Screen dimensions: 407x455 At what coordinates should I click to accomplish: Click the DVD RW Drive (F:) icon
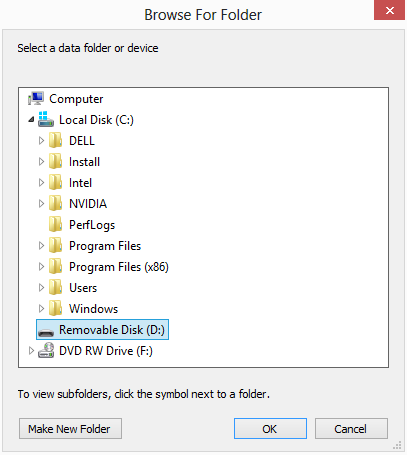click(46, 351)
